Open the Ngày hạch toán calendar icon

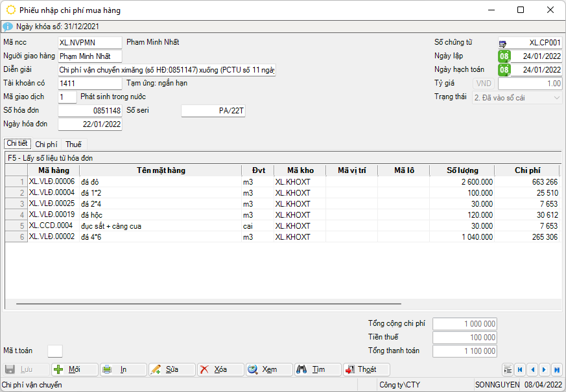[x=504, y=70]
